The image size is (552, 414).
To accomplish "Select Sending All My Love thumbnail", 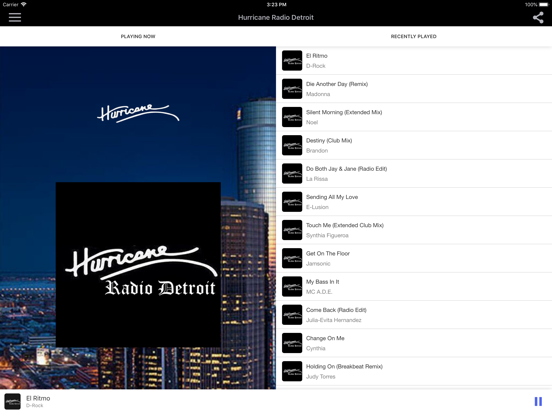I will tap(292, 202).
